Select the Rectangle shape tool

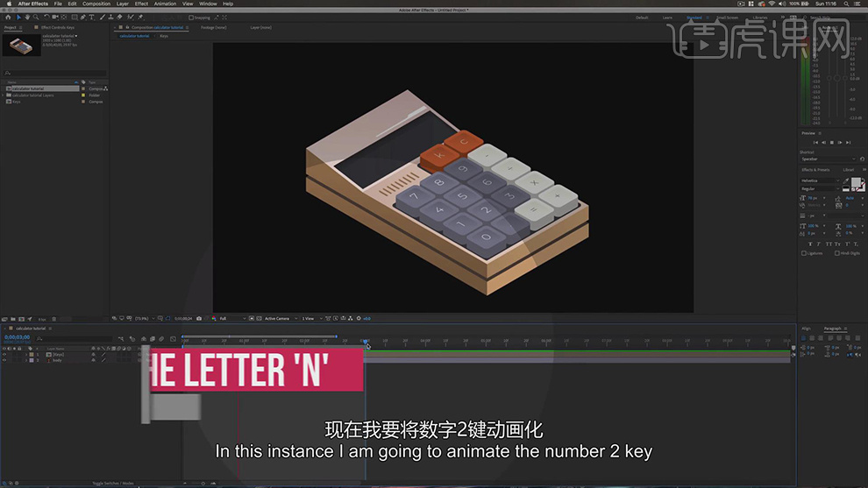[75, 18]
